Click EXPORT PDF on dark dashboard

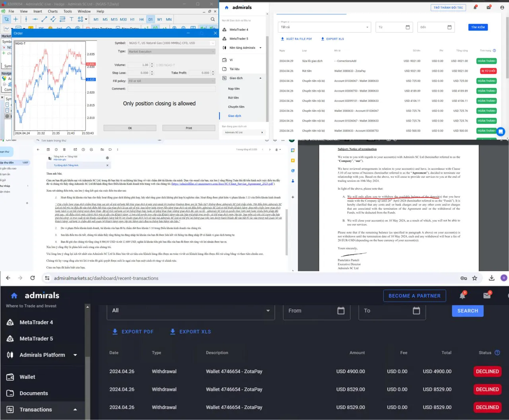click(x=133, y=332)
